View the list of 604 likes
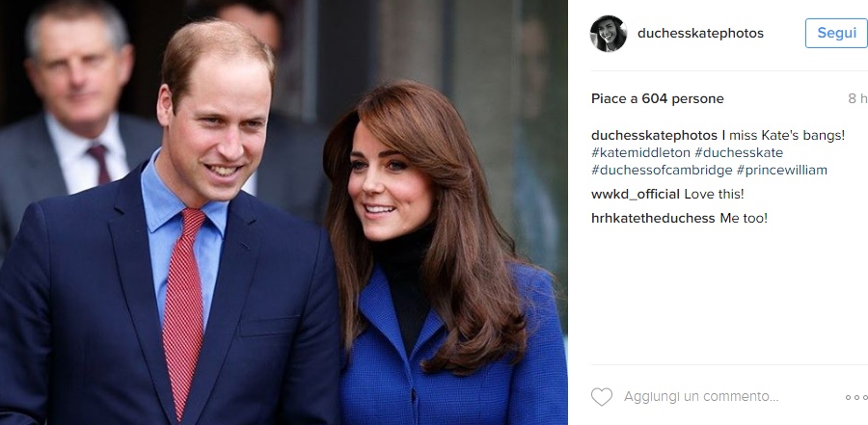Screen dimensions: 868x425 [657, 98]
